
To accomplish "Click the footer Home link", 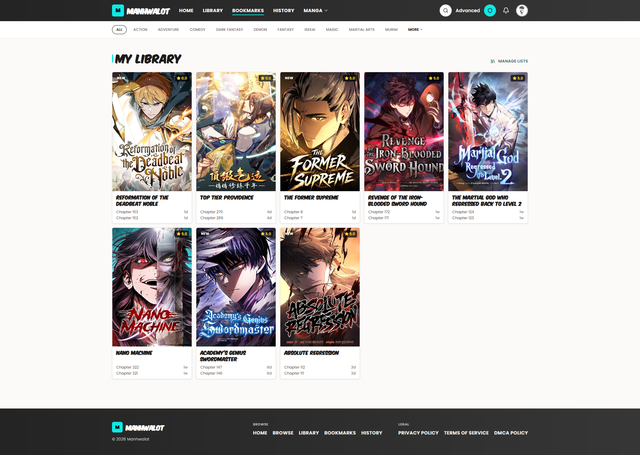I will [x=260, y=433].
